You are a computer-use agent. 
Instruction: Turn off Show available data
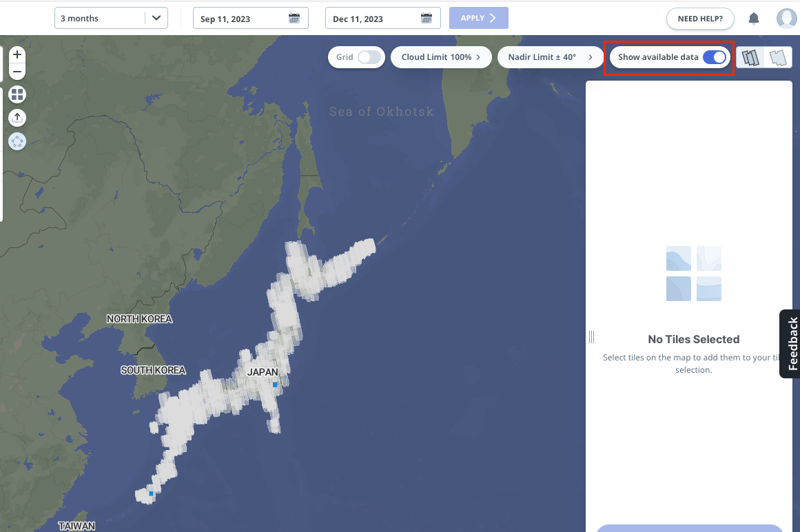point(715,57)
